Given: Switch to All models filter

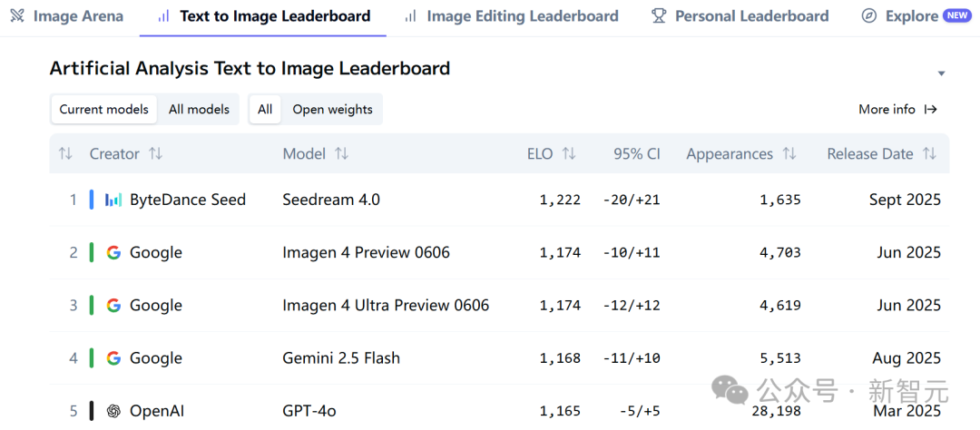Looking at the screenshot, I should (x=199, y=110).
